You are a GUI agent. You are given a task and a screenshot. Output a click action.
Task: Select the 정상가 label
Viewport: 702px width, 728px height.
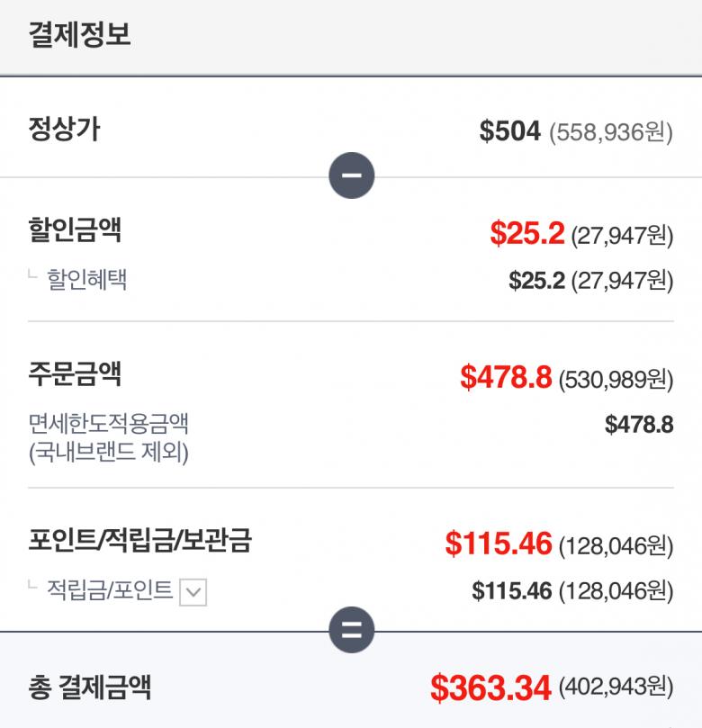[x=64, y=130]
